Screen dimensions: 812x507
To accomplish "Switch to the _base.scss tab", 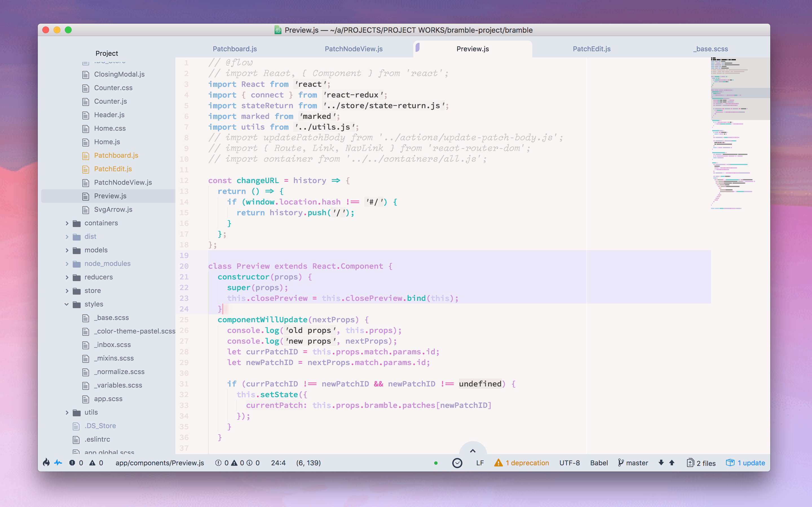I will (x=710, y=49).
